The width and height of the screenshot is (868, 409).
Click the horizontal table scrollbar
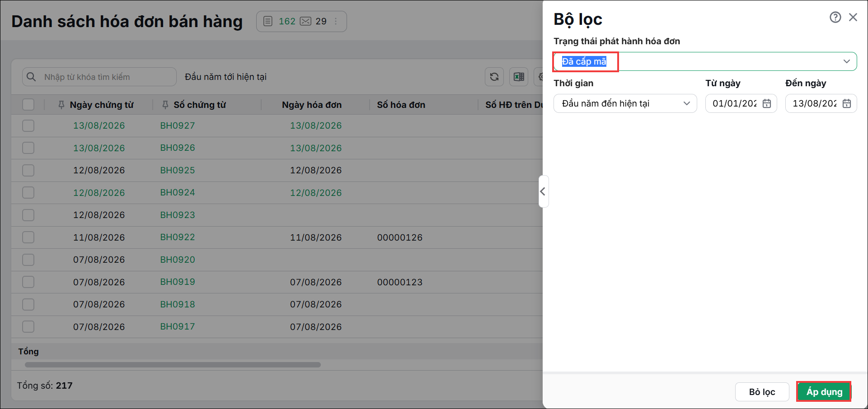[x=173, y=365]
